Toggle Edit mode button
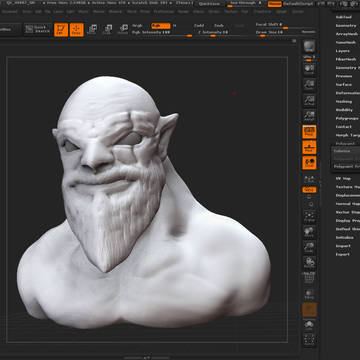 [x=61, y=30]
